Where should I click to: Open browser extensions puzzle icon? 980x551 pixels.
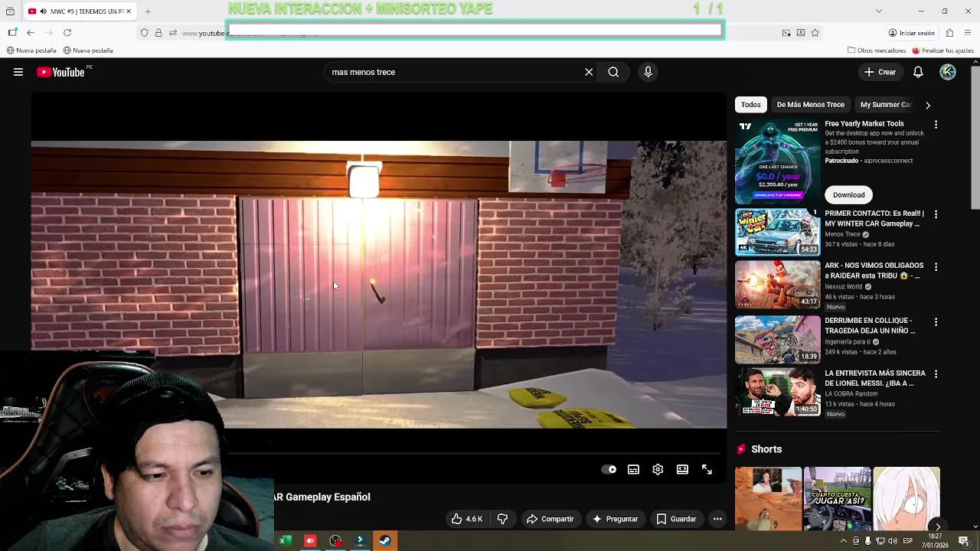coord(949,33)
